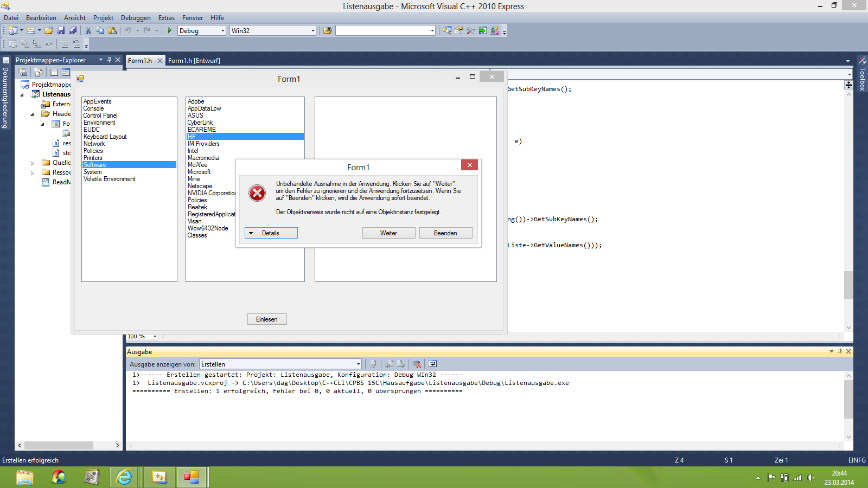Open the zoom 100 % dropdown
Viewport: 868px width, 488px height.
pyautogui.click(x=155, y=337)
